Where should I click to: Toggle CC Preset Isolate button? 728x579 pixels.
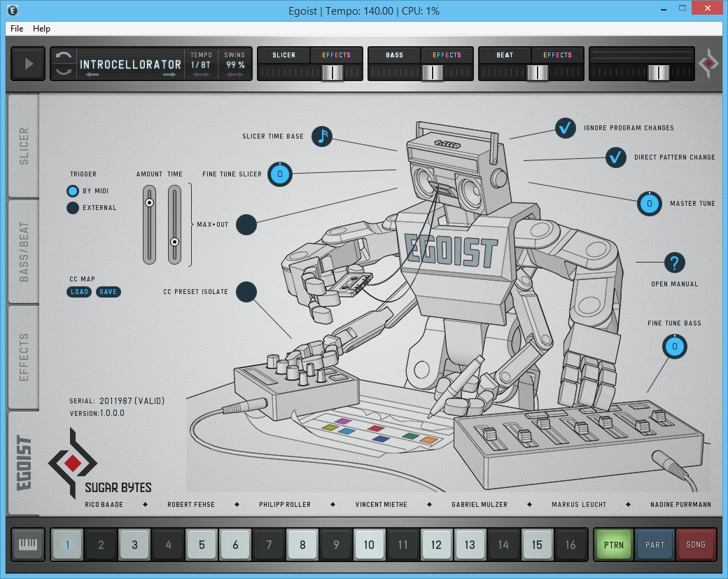(x=246, y=291)
